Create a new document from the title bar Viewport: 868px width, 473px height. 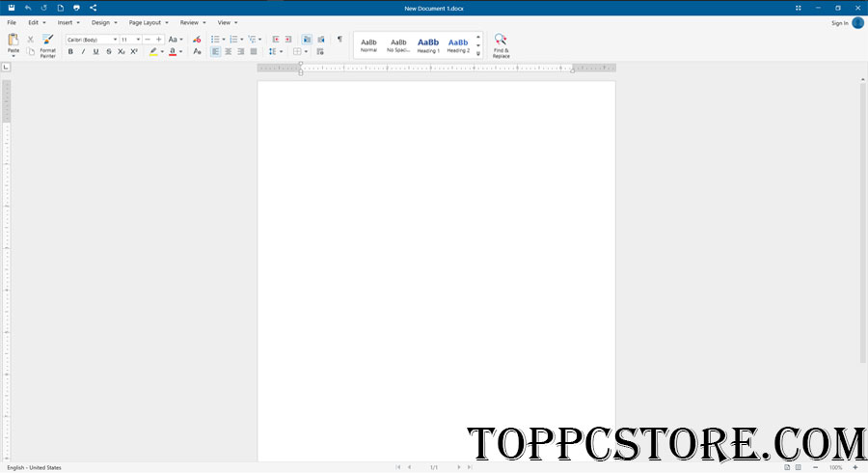(x=61, y=8)
